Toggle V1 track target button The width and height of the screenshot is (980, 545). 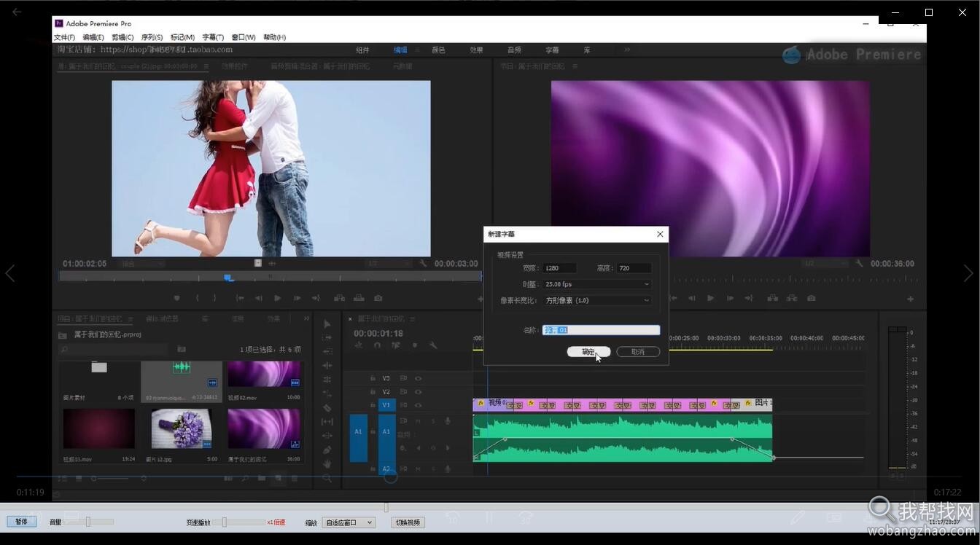click(386, 404)
